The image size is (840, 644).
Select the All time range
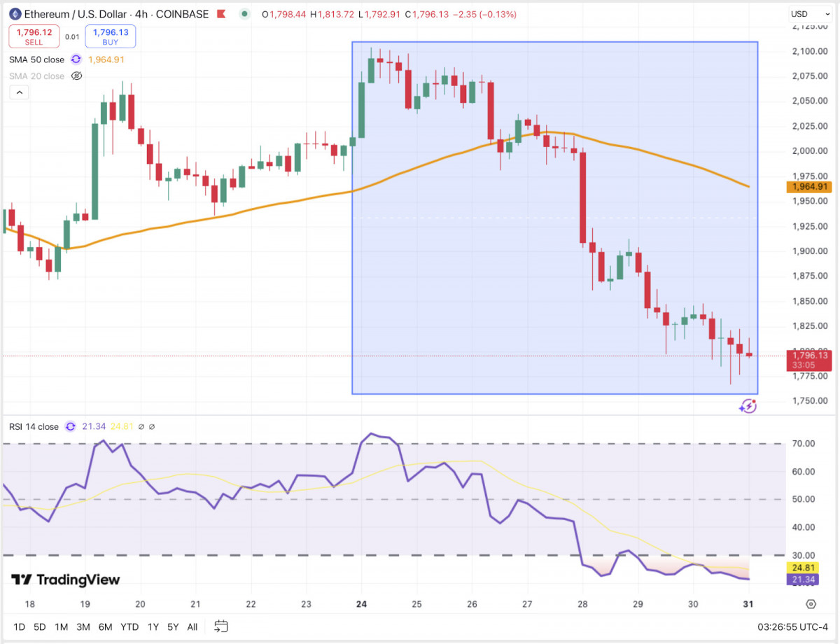click(192, 626)
